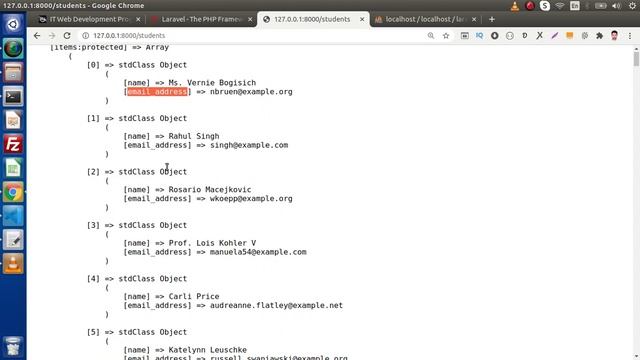The image size is (640, 360).
Task: Close the 127.0.0.1:8000/students tab
Action: 362,19
